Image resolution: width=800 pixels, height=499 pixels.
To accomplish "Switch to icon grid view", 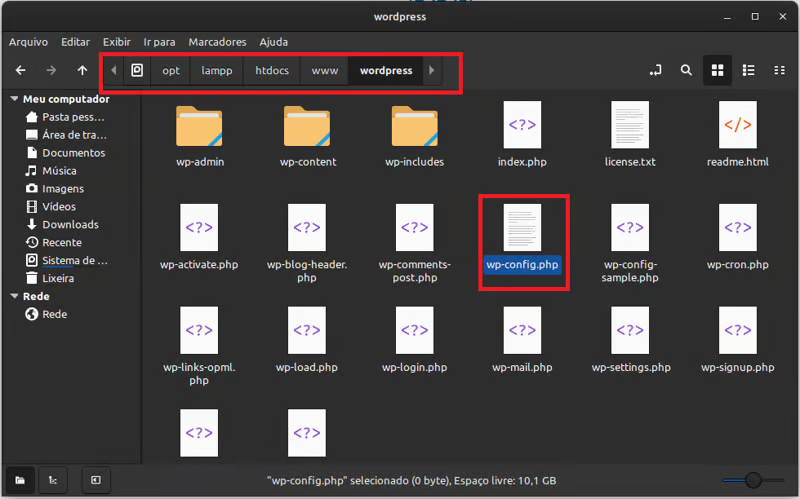I will pos(717,70).
